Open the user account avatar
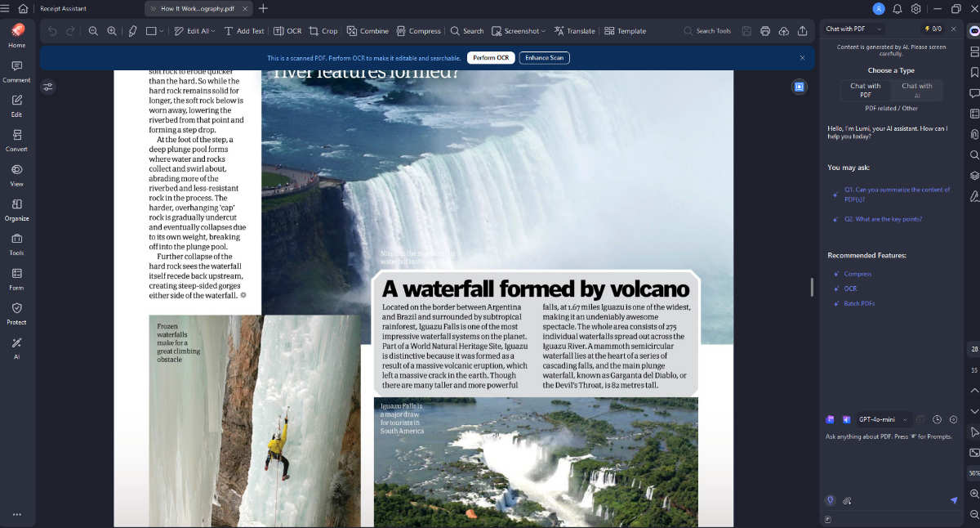 point(879,8)
